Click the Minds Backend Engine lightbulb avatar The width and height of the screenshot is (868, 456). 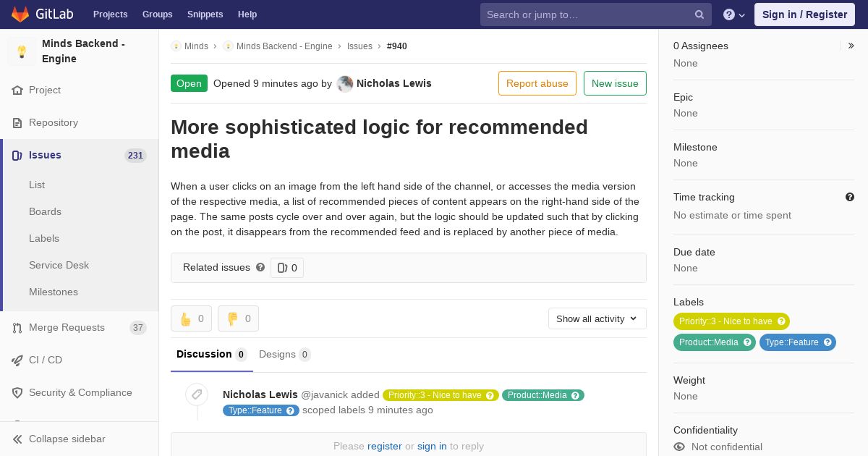pyautogui.click(x=22, y=51)
